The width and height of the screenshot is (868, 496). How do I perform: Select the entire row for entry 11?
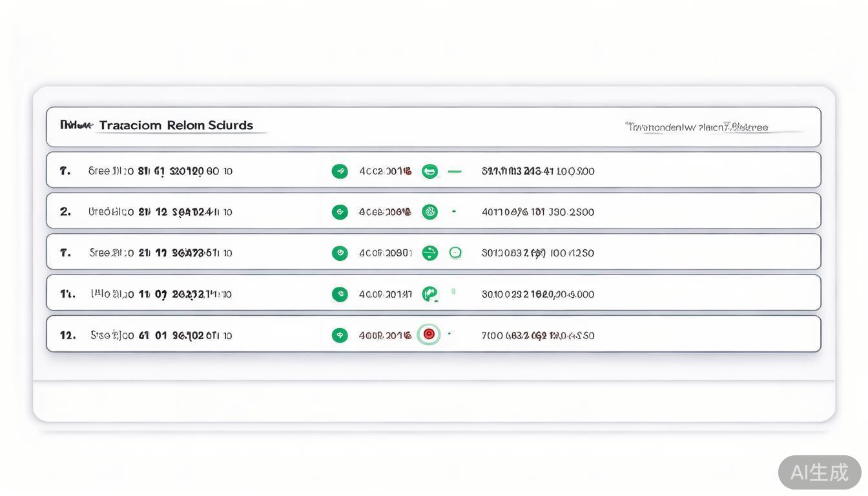tap(433, 294)
